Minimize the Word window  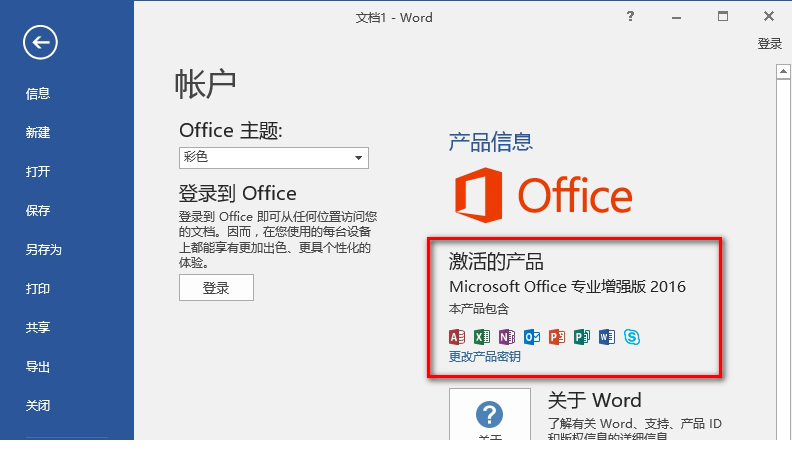(676, 17)
